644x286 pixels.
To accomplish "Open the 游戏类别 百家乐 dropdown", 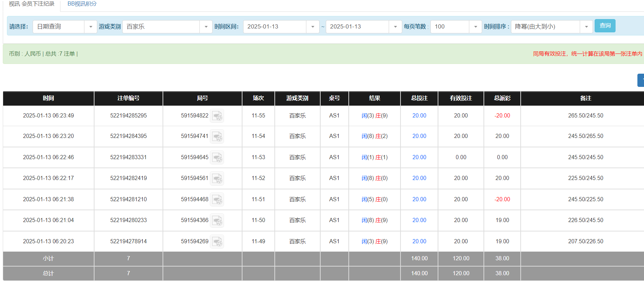I will tap(206, 27).
